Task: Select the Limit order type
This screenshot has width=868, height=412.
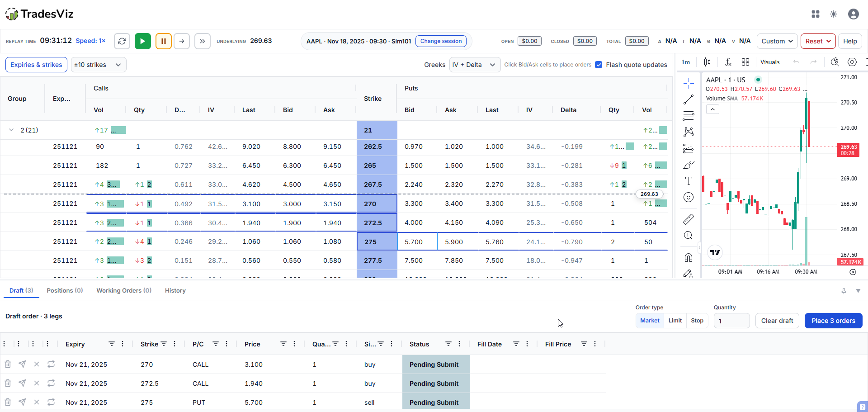Action: pyautogui.click(x=675, y=321)
